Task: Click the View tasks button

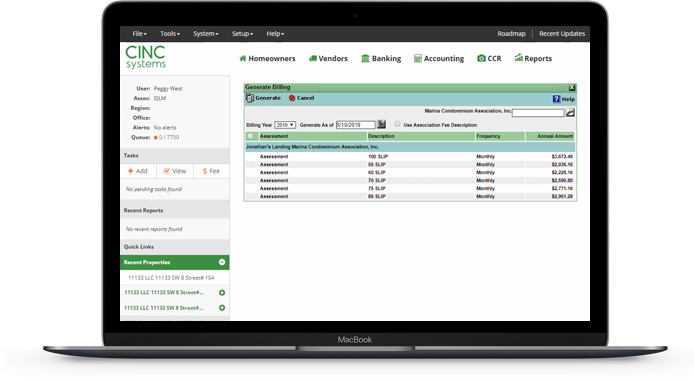Action: [x=174, y=171]
